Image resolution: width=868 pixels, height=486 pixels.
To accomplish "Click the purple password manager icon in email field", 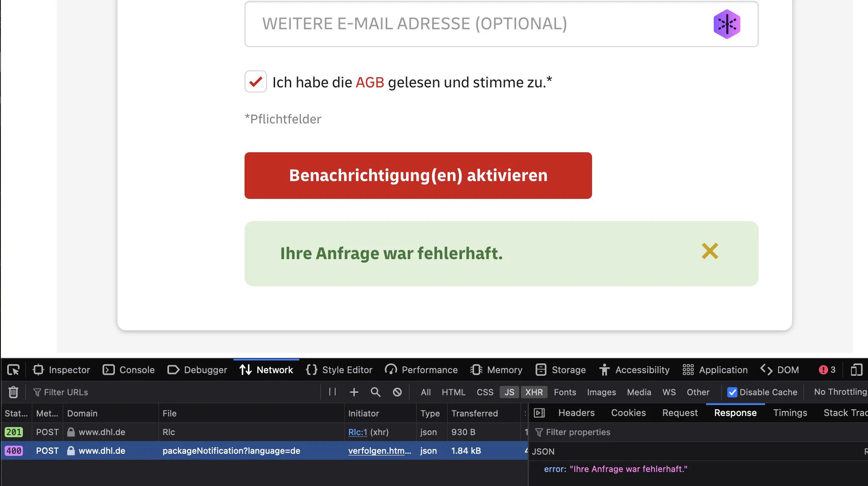I will tap(726, 24).
